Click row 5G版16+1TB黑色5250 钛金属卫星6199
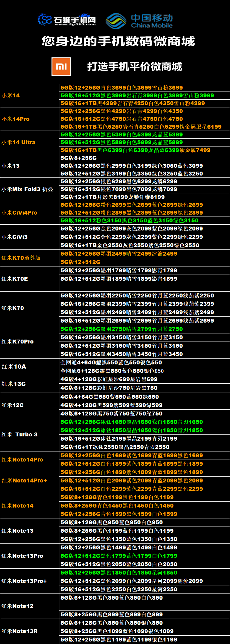This screenshot has width=230, height=644. [x=144, y=127]
